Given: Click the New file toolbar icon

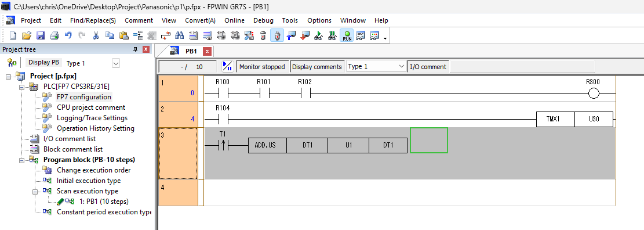Looking at the screenshot, I should coord(13,36).
